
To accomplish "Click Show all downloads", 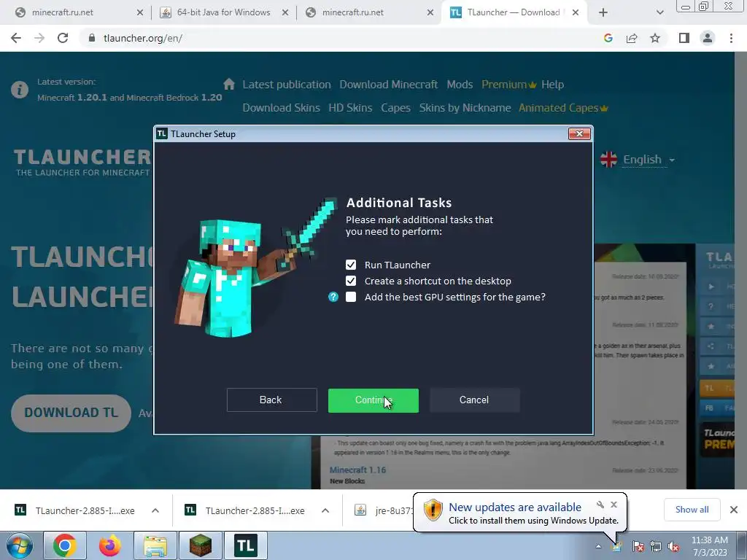I will 692,510.
